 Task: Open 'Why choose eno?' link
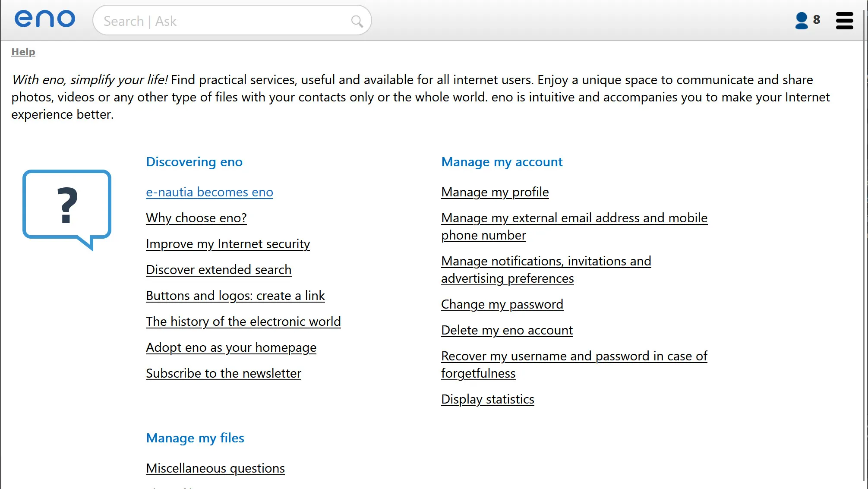196,218
